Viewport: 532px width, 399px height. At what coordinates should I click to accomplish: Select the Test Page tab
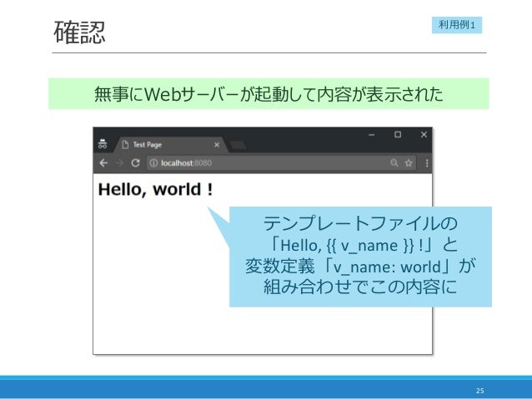coord(171,145)
